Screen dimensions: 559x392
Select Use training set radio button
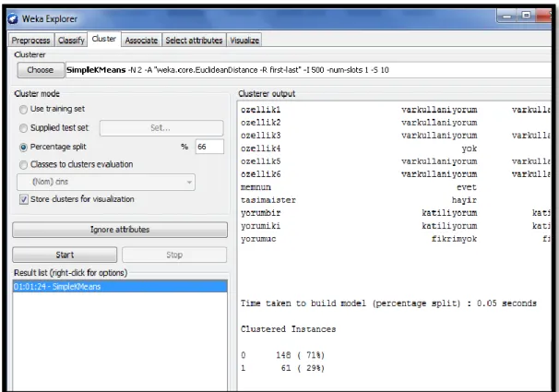tap(24, 110)
